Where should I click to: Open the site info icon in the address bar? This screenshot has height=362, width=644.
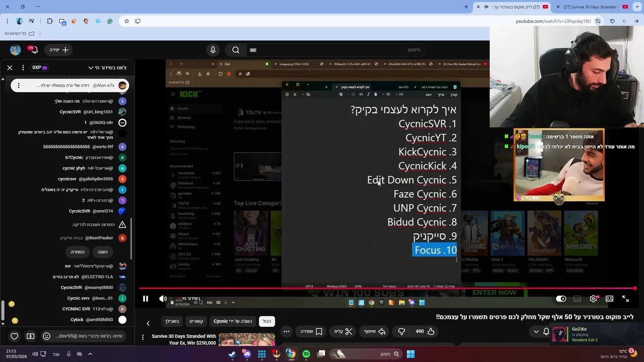pyautogui.click(x=598, y=21)
